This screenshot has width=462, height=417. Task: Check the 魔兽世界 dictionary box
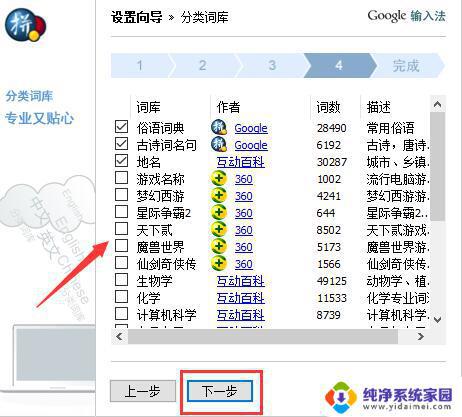(x=121, y=246)
